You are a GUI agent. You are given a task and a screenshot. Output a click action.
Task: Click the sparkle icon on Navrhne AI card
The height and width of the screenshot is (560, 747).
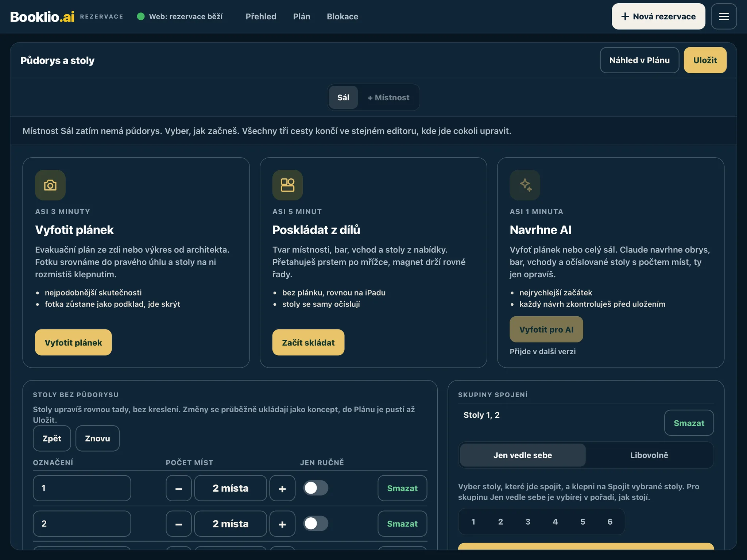(525, 185)
